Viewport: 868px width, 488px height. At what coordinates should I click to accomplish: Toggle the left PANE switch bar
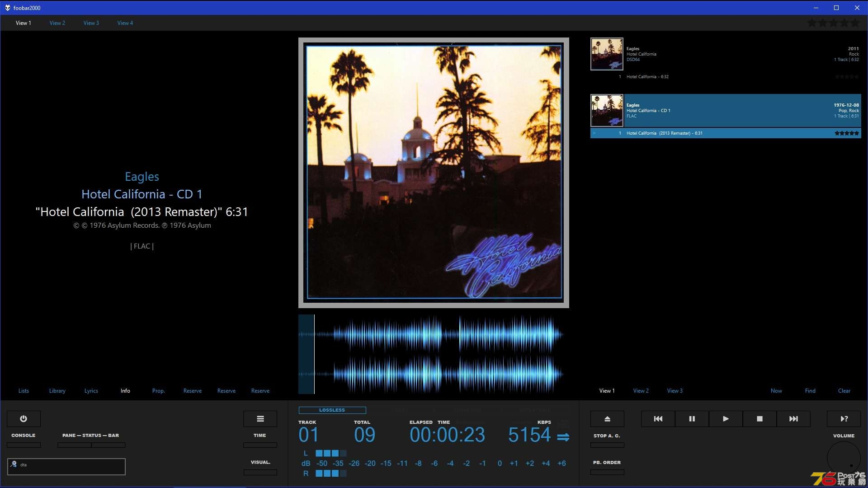point(74,445)
